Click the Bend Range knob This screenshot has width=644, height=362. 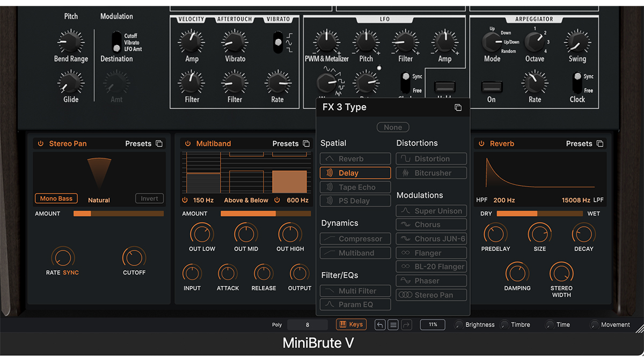coord(70,41)
